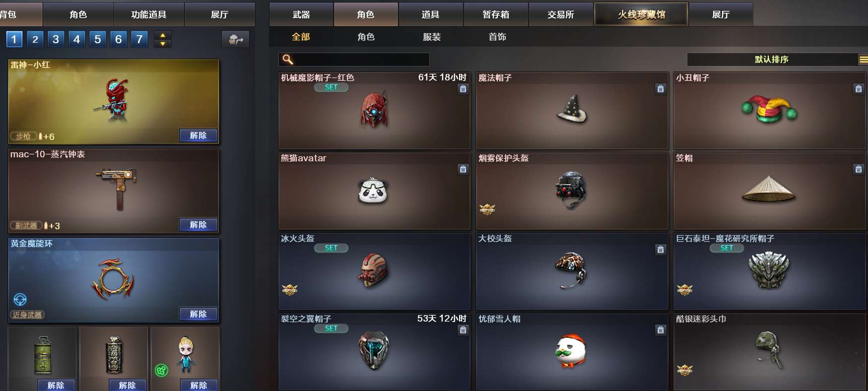Switch to the 火线珍藏馆 tab
The height and width of the screenshot is (391, 868).
coord(641,14)
